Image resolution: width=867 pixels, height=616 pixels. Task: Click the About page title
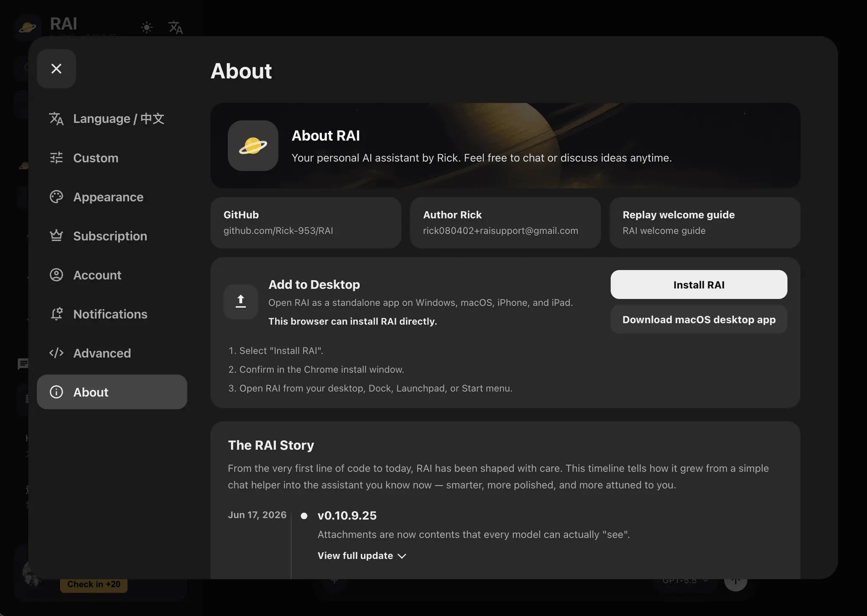[x=241, y=71]
